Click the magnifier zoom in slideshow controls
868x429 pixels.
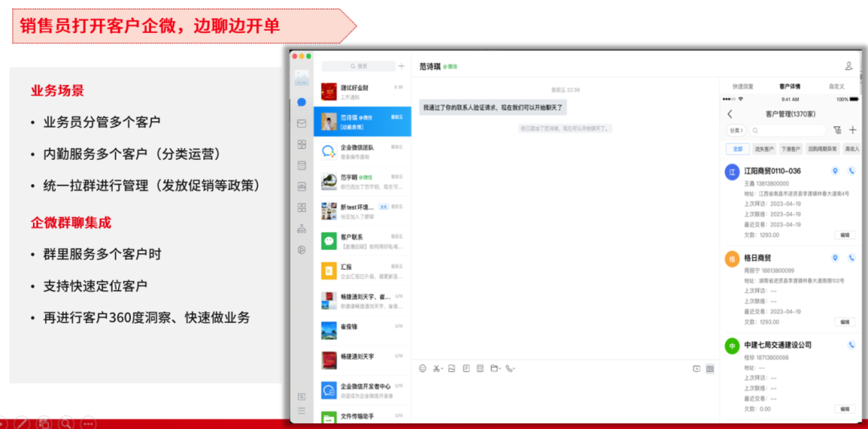point(66,423)
